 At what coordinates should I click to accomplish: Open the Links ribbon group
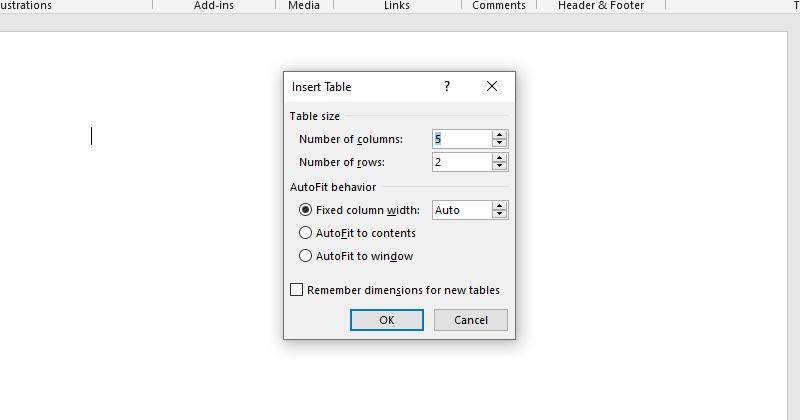pos(397,5)
